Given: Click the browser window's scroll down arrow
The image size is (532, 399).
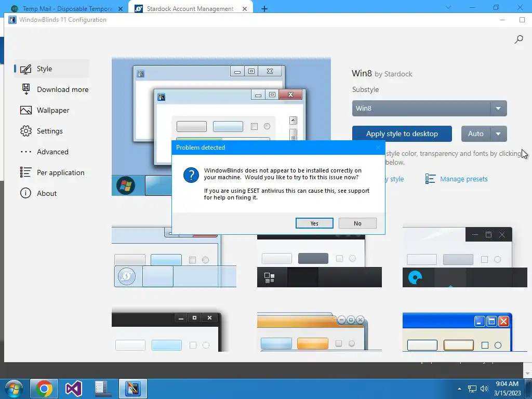Looking at the screenshot, I should (x=527, y=374).
